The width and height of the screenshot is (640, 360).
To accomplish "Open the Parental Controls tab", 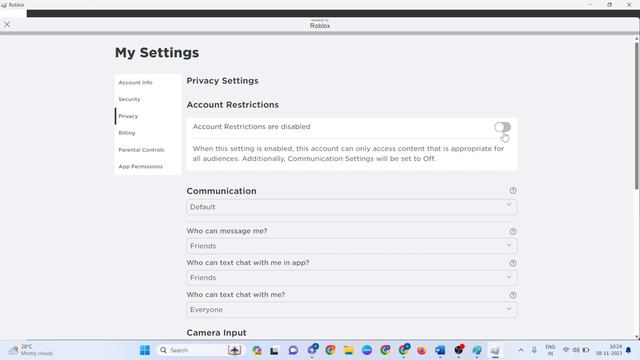I will click(x=141, y=150).
